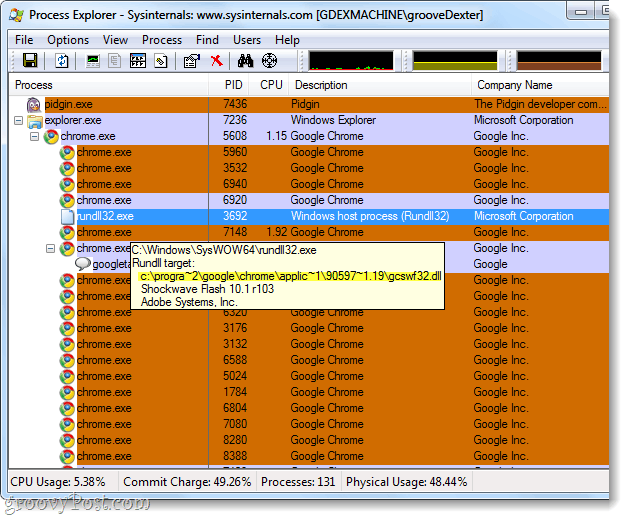Click the speech bubble googletalk icon
This screenshot has width=629, height=520.
click(83, 264)
